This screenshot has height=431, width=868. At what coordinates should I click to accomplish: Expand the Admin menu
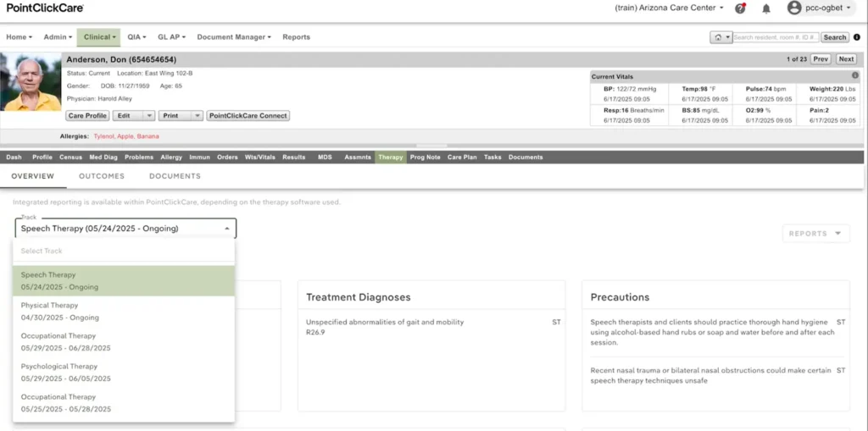point(58,37)
